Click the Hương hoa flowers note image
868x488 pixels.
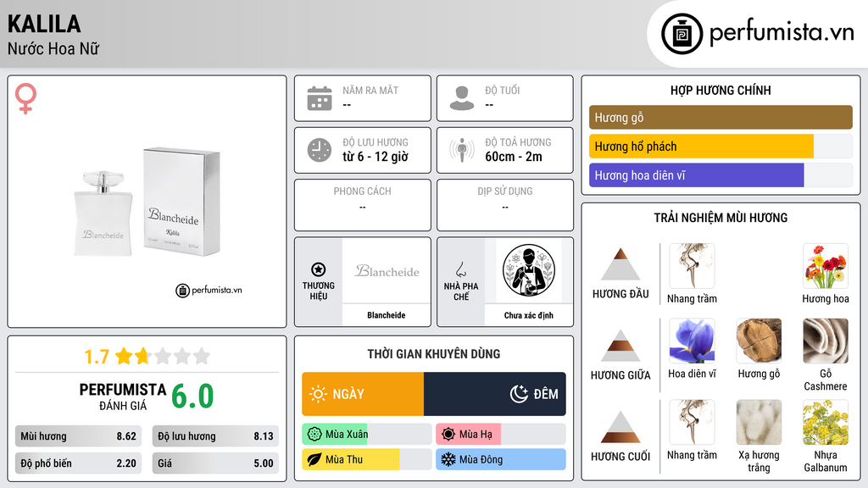[x=826, y=266]
